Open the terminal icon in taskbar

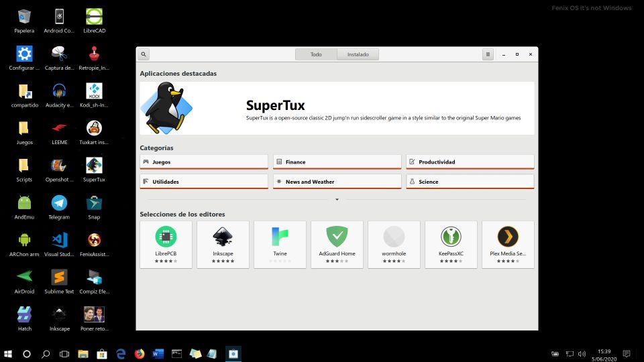tap(176, 353)
